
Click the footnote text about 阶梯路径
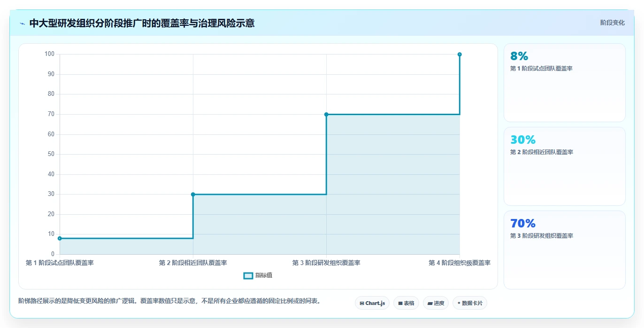171,301
